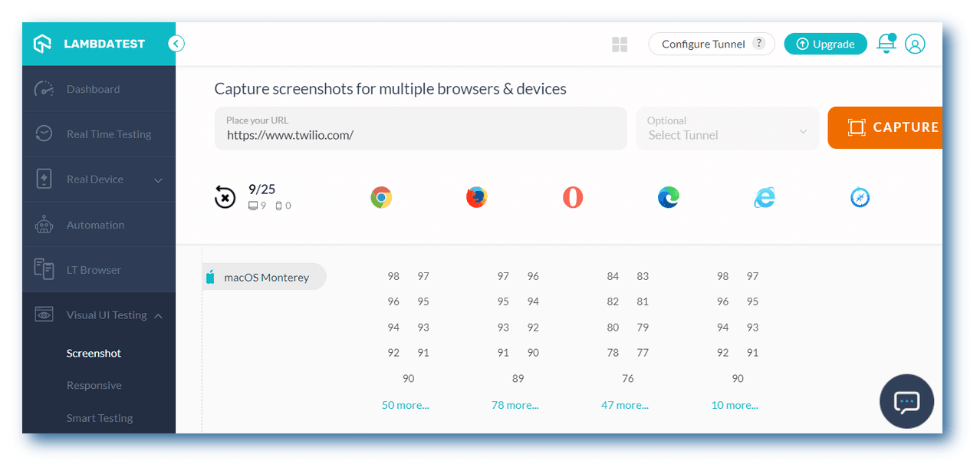Toggle Opera version 76

tap(628, 378)
